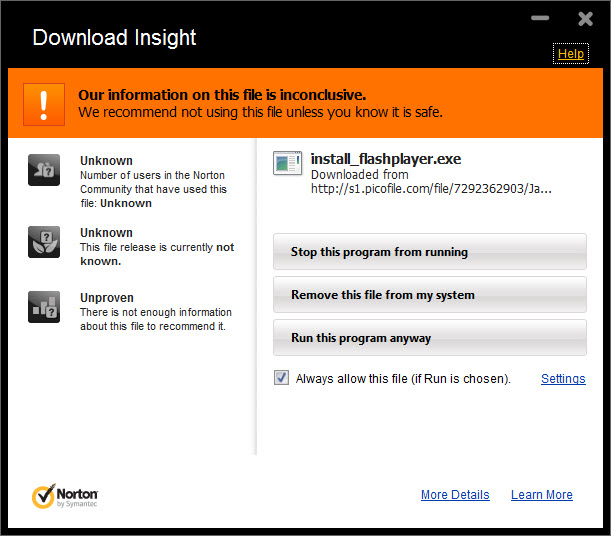Close the Download Insight window
The image size is (611, 536).
click(x=585, y=19)
